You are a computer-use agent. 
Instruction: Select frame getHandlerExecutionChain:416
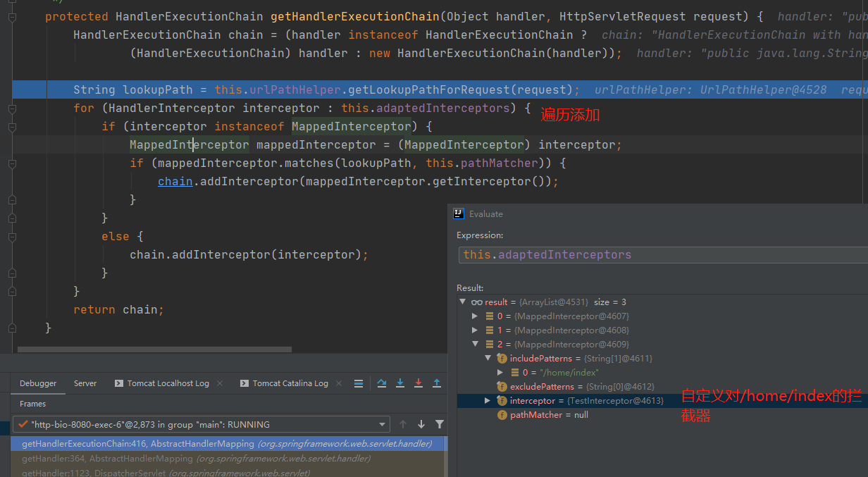(228, 444)
